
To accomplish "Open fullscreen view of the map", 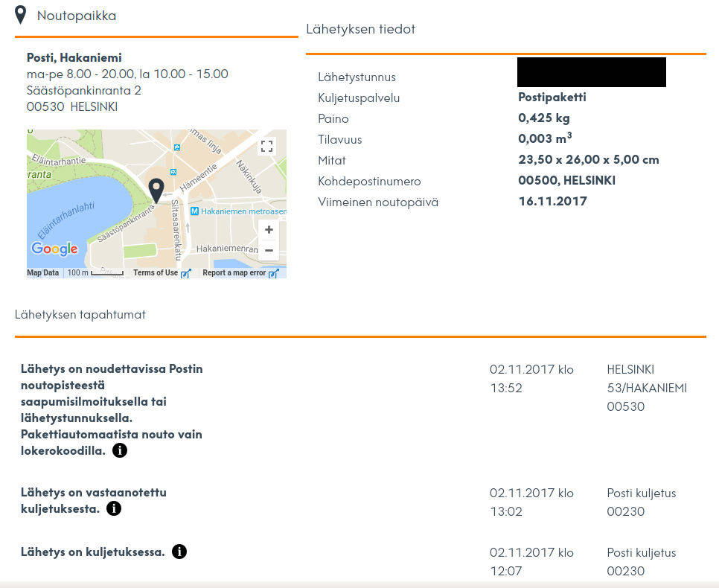I will [267, 146].
